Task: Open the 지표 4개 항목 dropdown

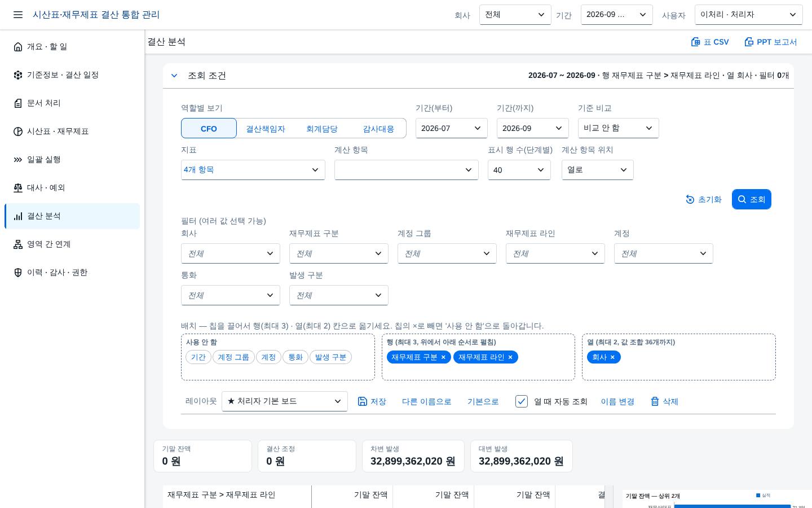Action: click(253, 170)
